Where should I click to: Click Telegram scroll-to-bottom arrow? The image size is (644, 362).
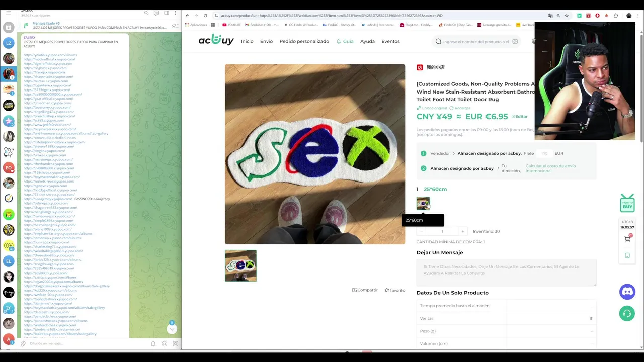tap(172, 329)
